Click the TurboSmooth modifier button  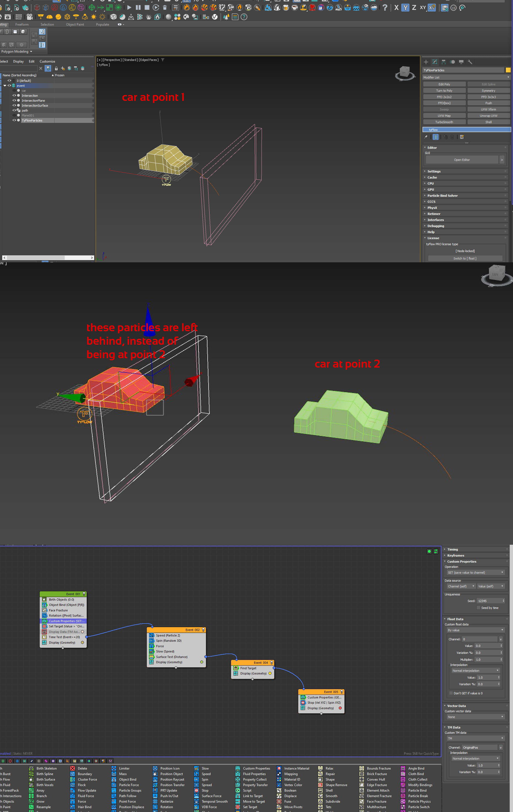pos(444,122)
